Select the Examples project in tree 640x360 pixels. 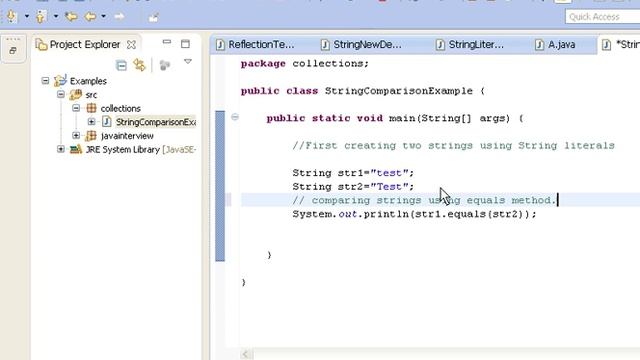88,81
